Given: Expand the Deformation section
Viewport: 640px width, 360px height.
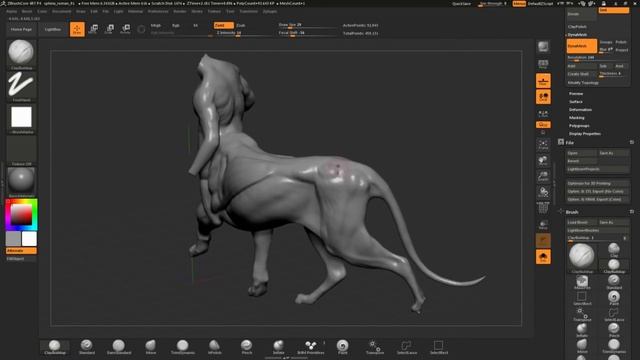Looking at the screenshot, I should coord(580,110).
